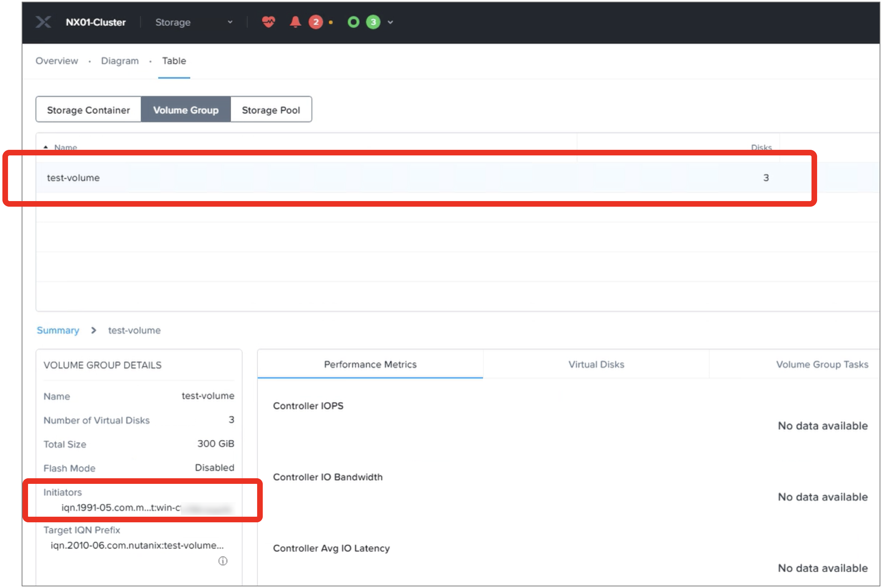Switch to the Overview view

click(57, 61)
